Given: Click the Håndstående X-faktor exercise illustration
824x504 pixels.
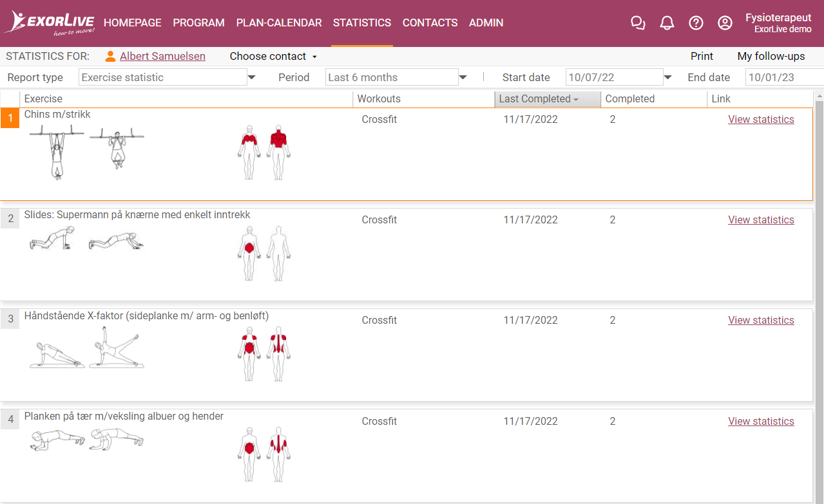Looking at the screenshot, I should pyautogui.click(x=87, y=347).
